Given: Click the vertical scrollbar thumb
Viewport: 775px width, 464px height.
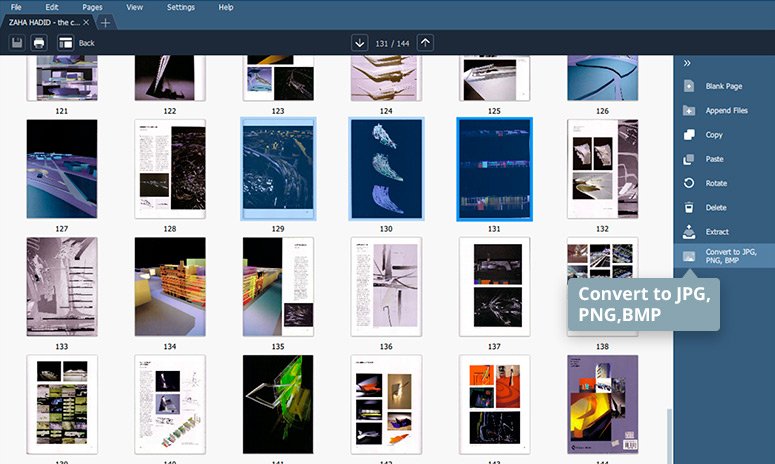Looking at the screenshot, I should pos(670,436).
